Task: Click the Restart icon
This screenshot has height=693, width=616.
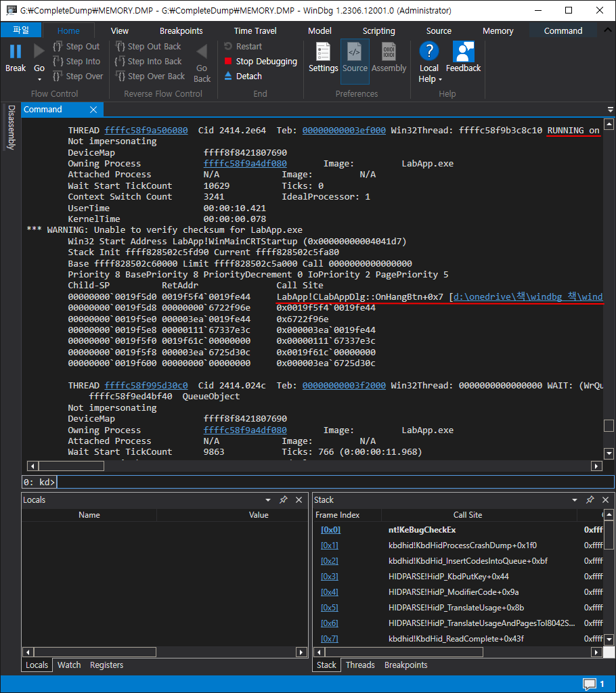Action: pos(228,46)
